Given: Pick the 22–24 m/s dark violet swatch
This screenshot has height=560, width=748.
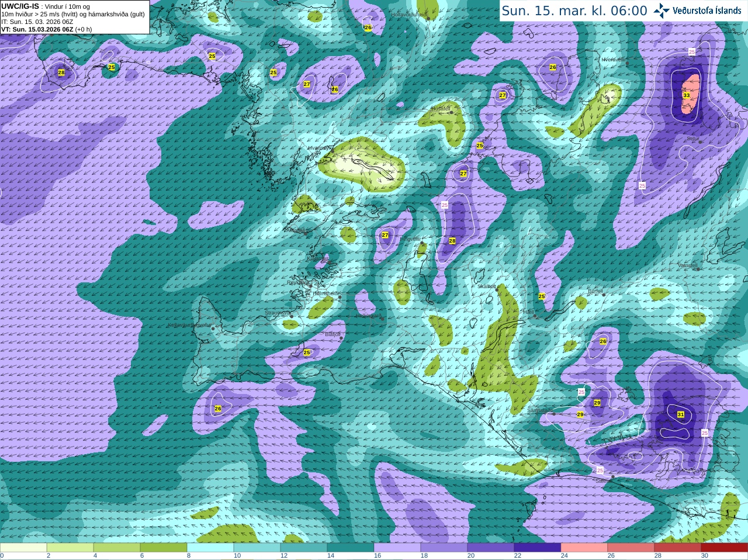Looking at the screenshot, I should point(538,548).
